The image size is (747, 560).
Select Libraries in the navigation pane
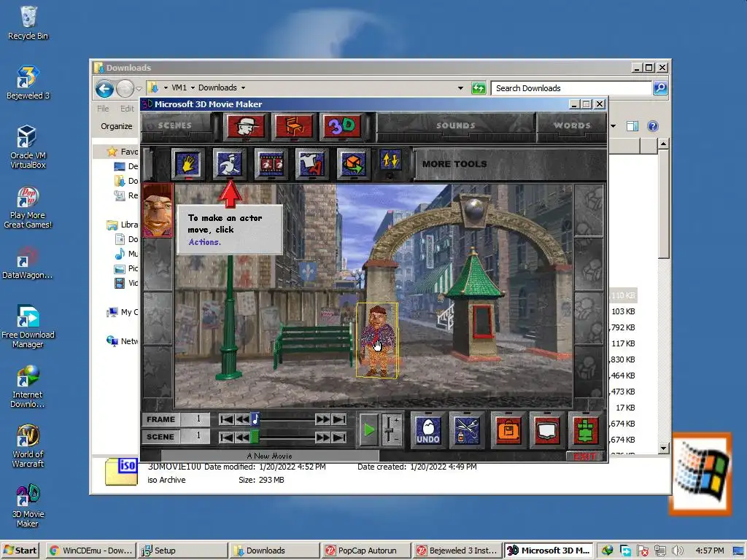[x=123, y=225]
